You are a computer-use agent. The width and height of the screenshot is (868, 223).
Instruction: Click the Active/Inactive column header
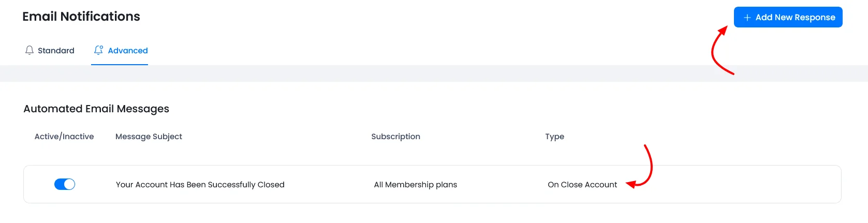(64, 137)
